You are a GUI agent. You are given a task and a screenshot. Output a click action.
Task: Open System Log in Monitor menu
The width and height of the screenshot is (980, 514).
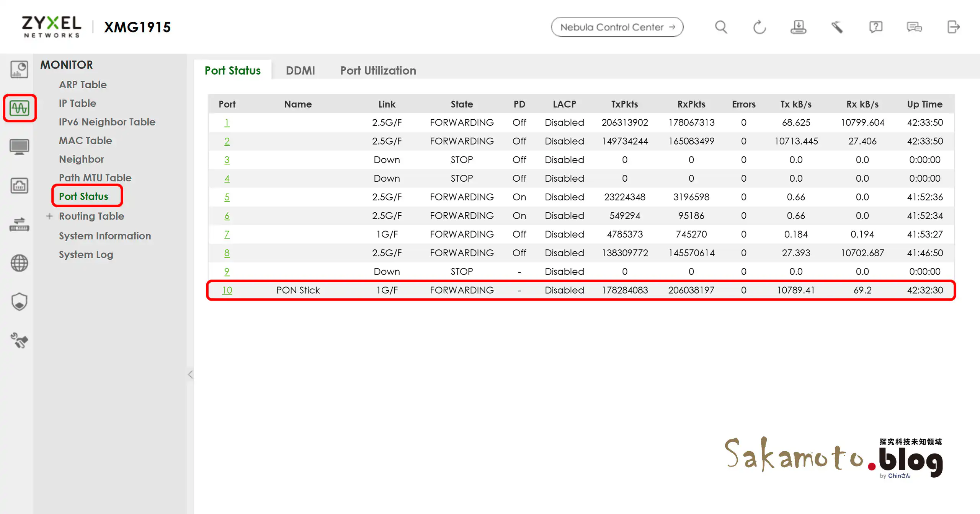pyautogui.click(x=86, y=254)
